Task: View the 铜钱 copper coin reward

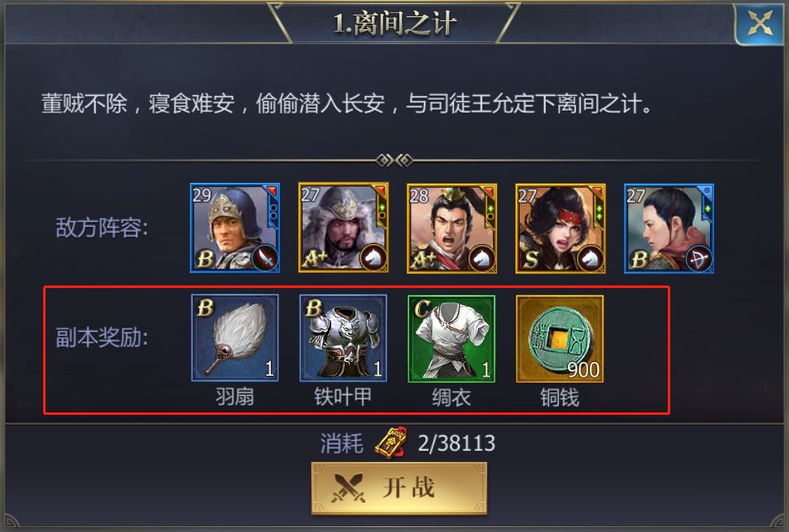Action: 560,338
